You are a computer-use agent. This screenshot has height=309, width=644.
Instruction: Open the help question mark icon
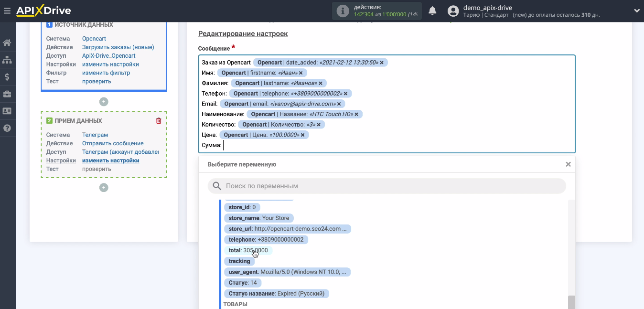tap(7, 128)
